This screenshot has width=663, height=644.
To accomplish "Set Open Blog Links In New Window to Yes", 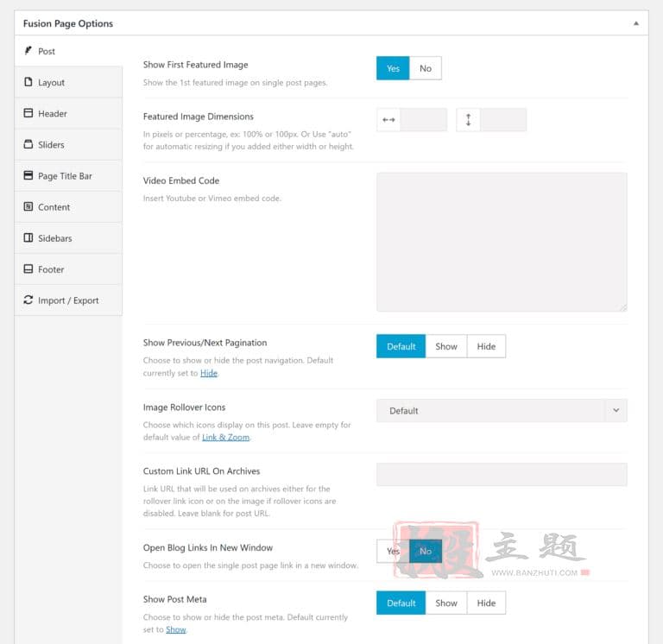I will click(x=393, y=551).
